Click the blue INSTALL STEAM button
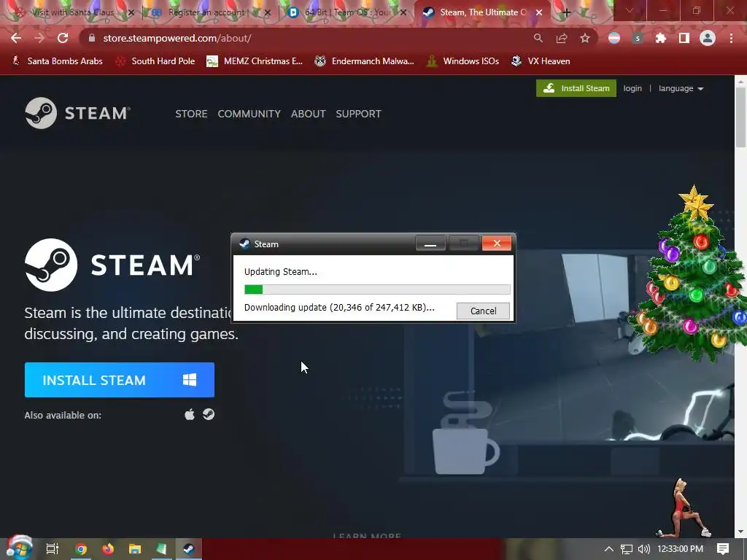Viewport: 747px width, 560px height. pos(119,380)
